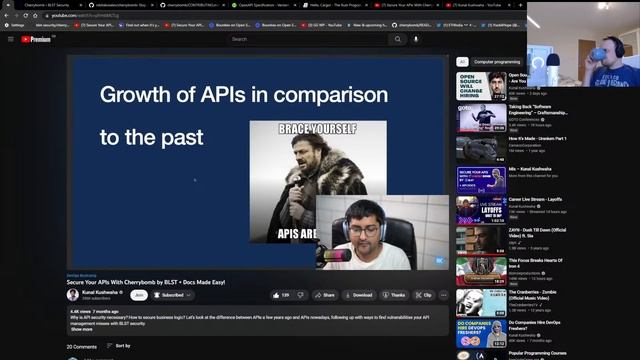Open the Settings bookmark
The width and height of the screenshot is (640, 360).
(14, 25)
